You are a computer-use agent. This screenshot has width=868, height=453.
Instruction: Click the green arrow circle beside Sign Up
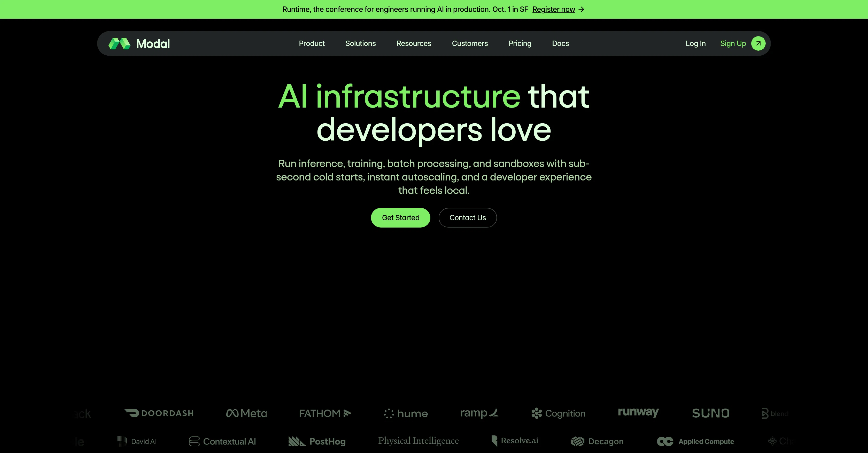pos(758,43)
